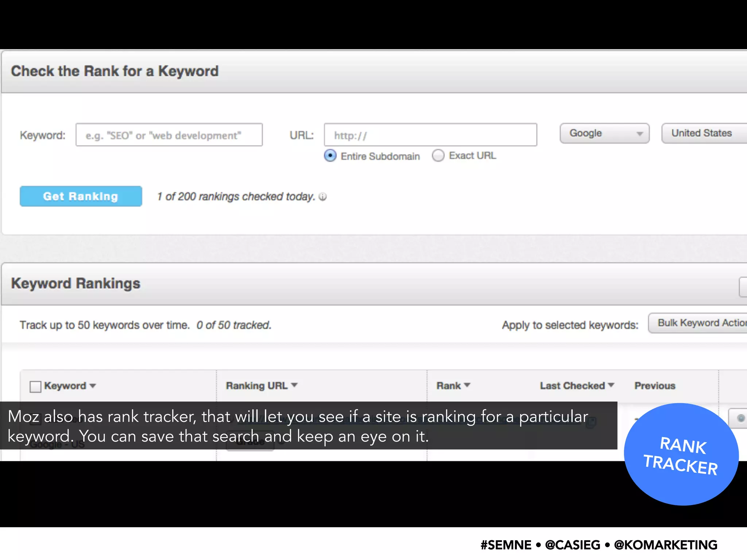Image resolution: width=747 pixels, height=560 pixels.
Task: Select the Exact URL radio button
Action: coord(438,155)
